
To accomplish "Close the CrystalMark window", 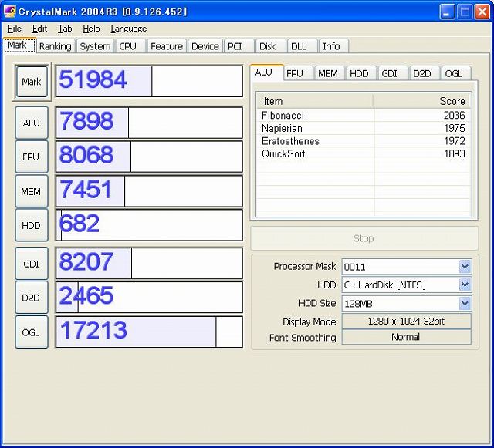I will coord(482,12).
